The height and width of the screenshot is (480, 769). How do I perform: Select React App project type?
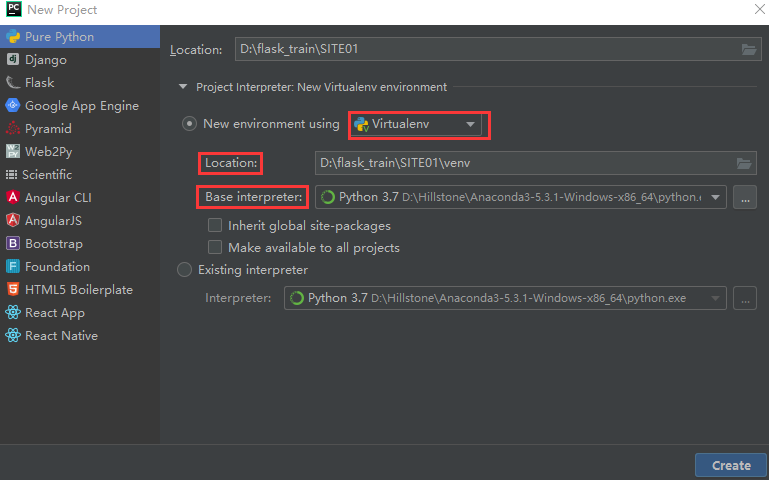click(x=80, y=312)
